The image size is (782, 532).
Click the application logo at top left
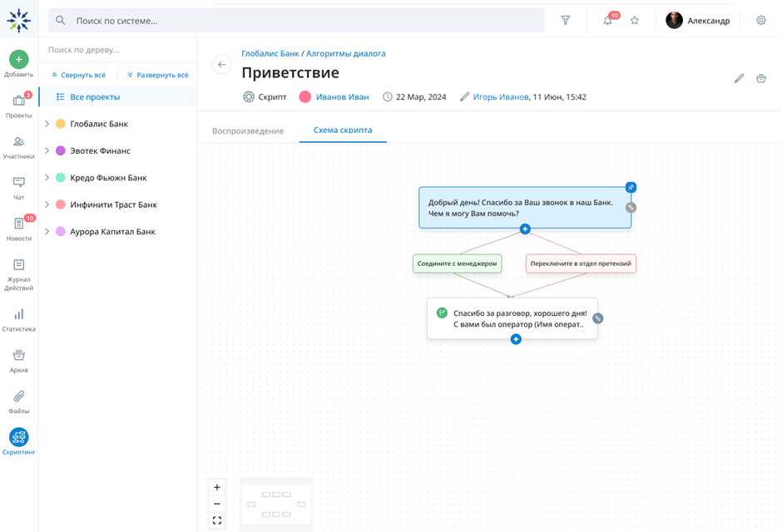(x=18, y=21)
